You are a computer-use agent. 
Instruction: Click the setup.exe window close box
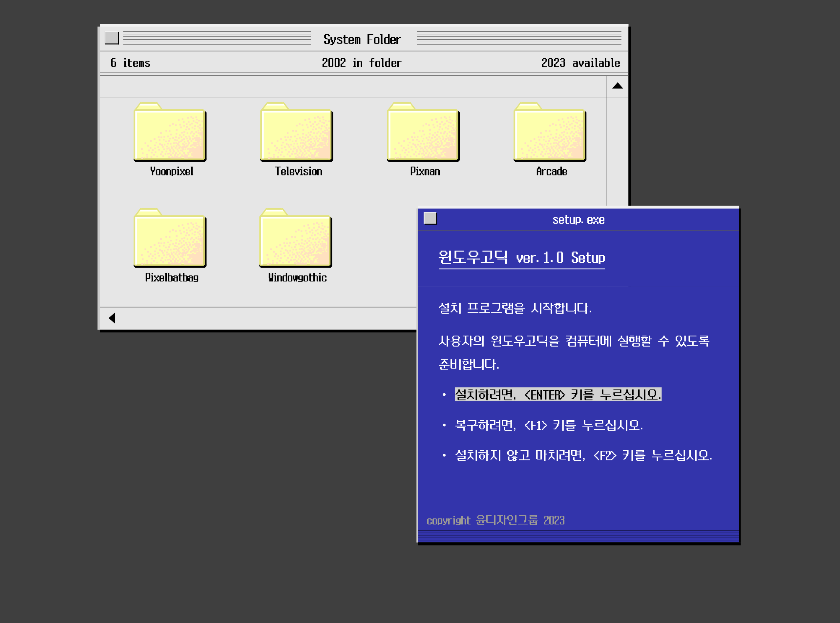pyautogui.click(x=430, y=218)
